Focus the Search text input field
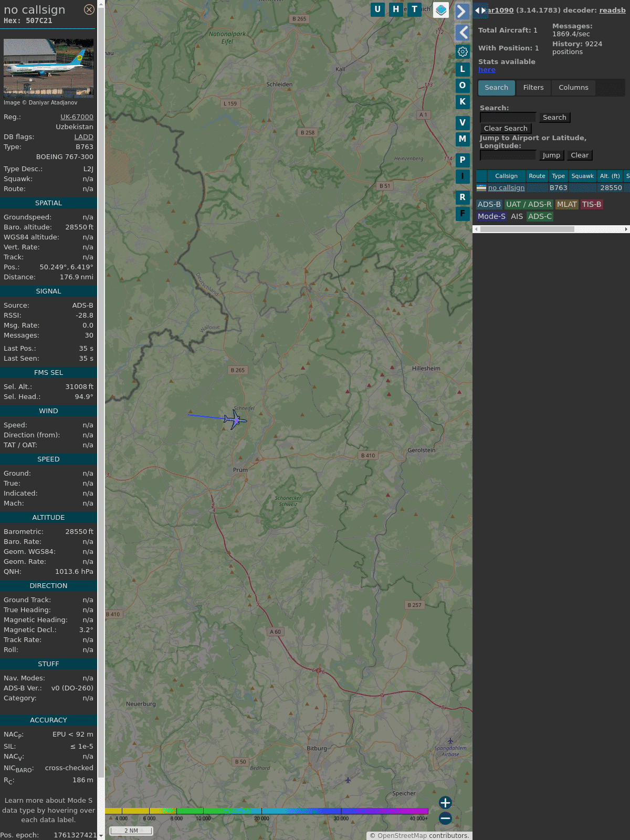This screenshot has height=840, width=630. [508, 118]
